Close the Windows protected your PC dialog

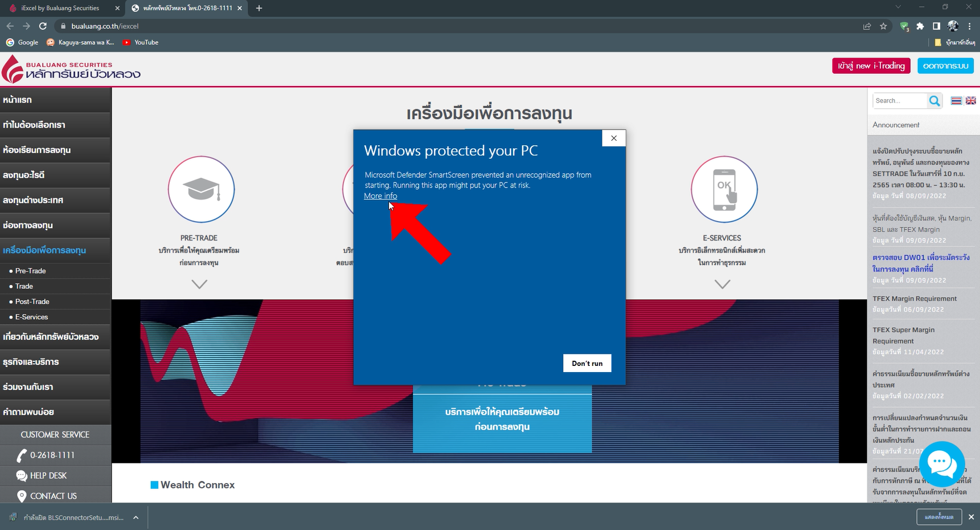pos(614,138)
